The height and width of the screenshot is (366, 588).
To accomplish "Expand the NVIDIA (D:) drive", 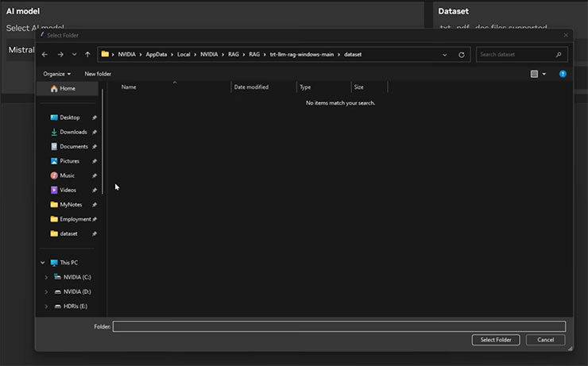I will (46, 292).
